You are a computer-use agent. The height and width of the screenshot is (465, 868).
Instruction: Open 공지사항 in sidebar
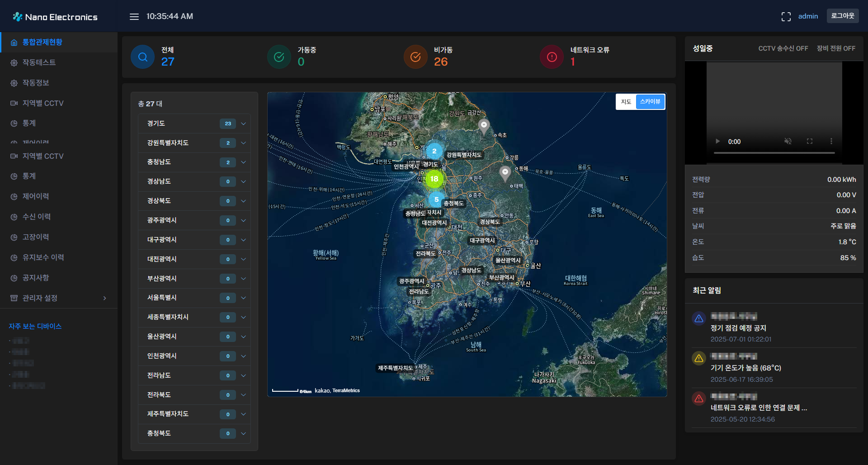[x=36, y=278]
